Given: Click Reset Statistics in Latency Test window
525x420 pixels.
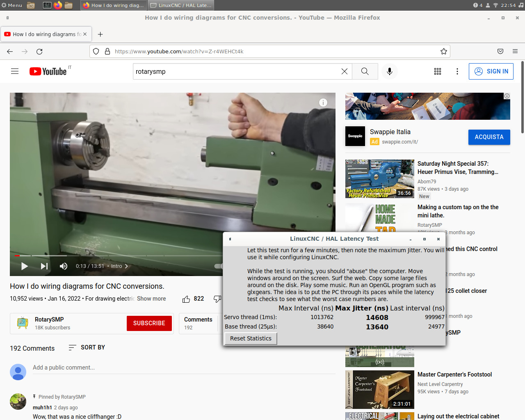Looking at the screenshot, I should (x=251, y=338).
